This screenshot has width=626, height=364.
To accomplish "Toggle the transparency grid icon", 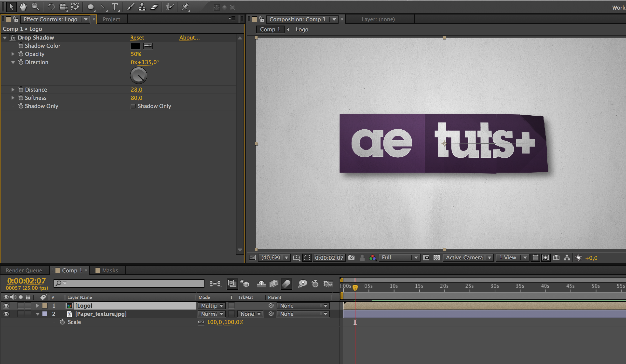I will pos(436,257).
